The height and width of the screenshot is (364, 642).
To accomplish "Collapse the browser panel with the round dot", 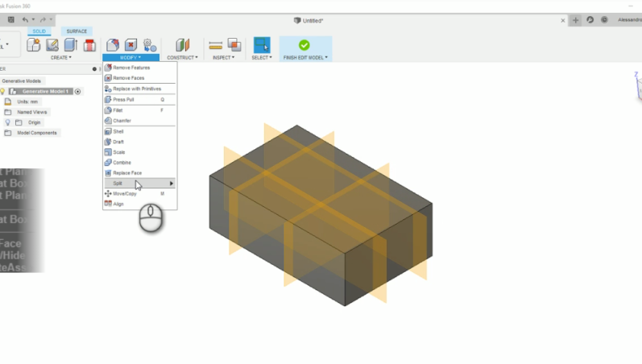I will (94, 69).
